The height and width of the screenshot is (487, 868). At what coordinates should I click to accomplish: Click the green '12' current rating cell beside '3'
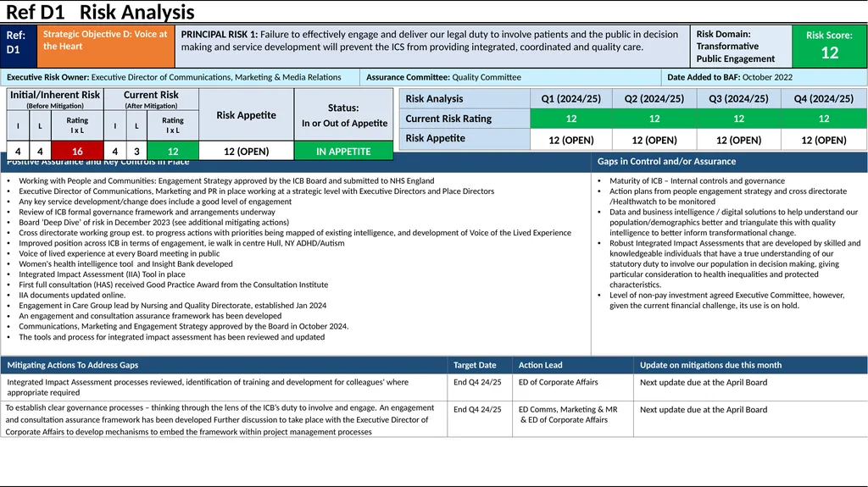point(173,151)
